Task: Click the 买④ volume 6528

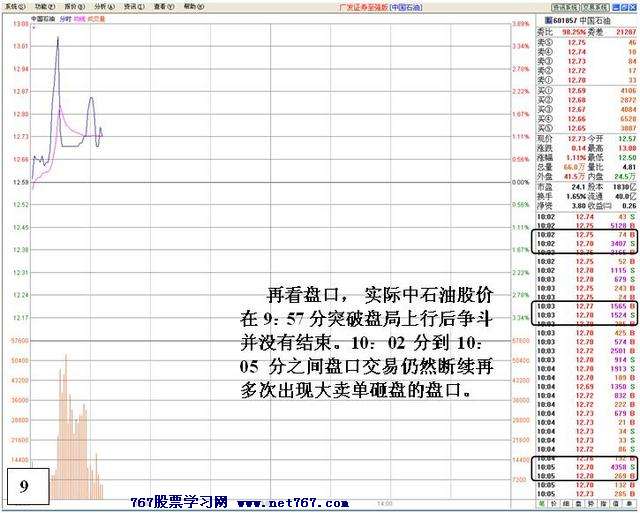Action: point(628,119)
